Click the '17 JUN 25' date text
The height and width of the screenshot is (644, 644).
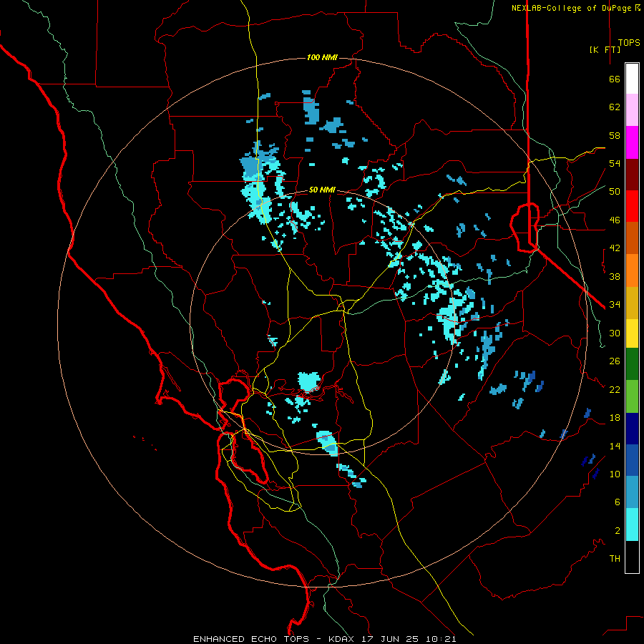click(391, 639)
